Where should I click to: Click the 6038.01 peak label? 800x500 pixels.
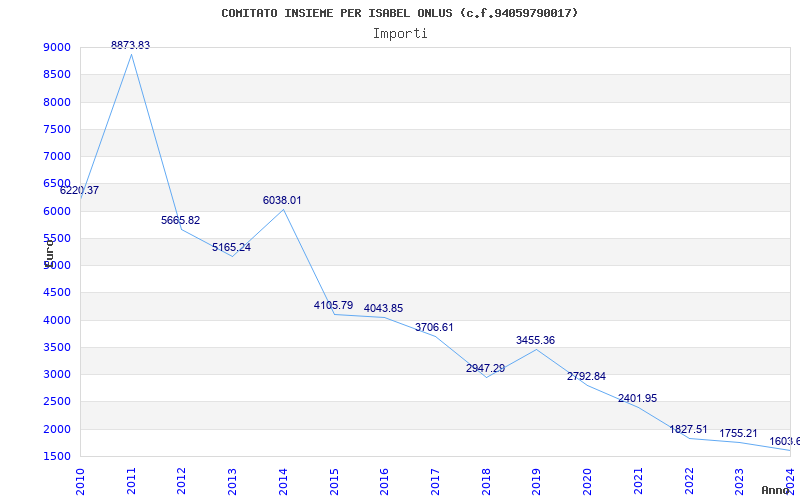pos(282,201)
